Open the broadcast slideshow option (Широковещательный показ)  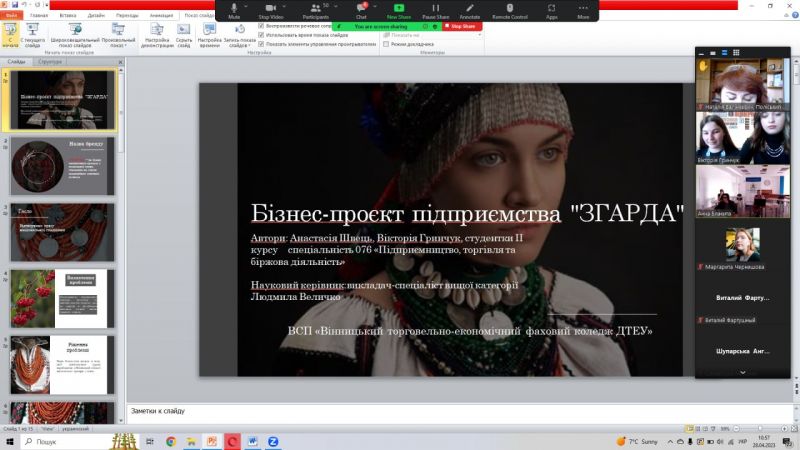(75, 35)
